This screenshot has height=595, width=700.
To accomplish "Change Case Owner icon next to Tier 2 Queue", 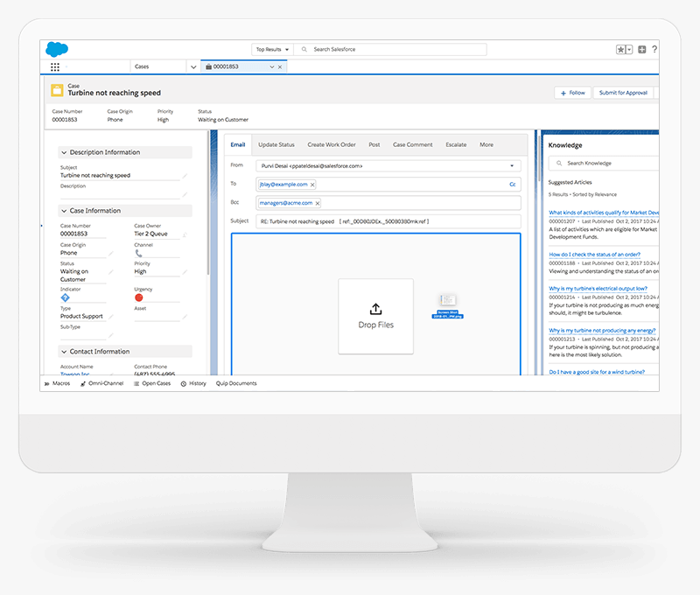I will pyautogui.click(x=185, y=234).
